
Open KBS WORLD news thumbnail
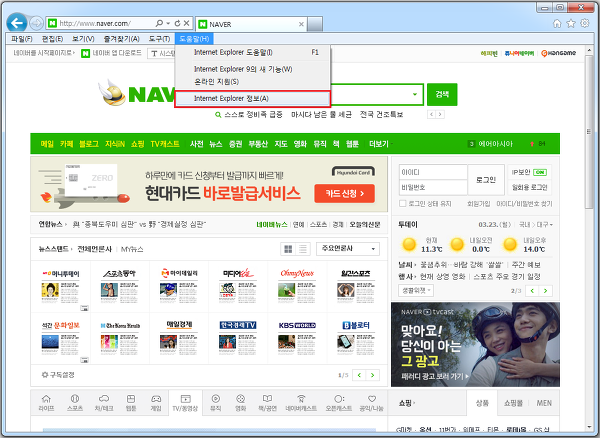click(297, 339)
